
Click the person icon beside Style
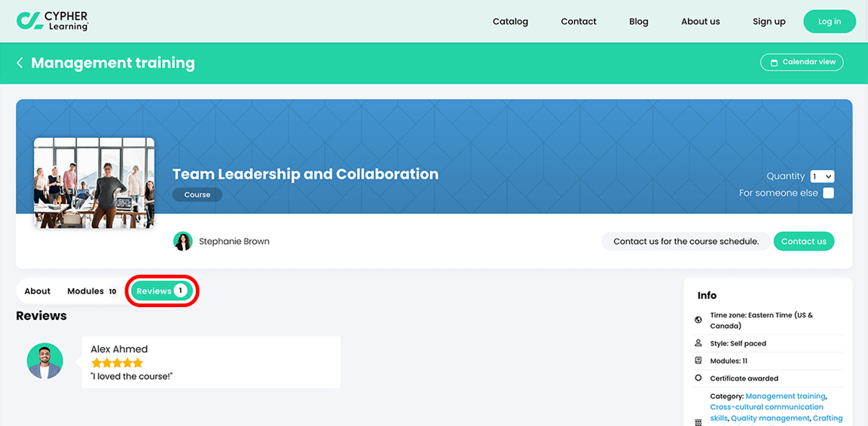coord(698,343)
